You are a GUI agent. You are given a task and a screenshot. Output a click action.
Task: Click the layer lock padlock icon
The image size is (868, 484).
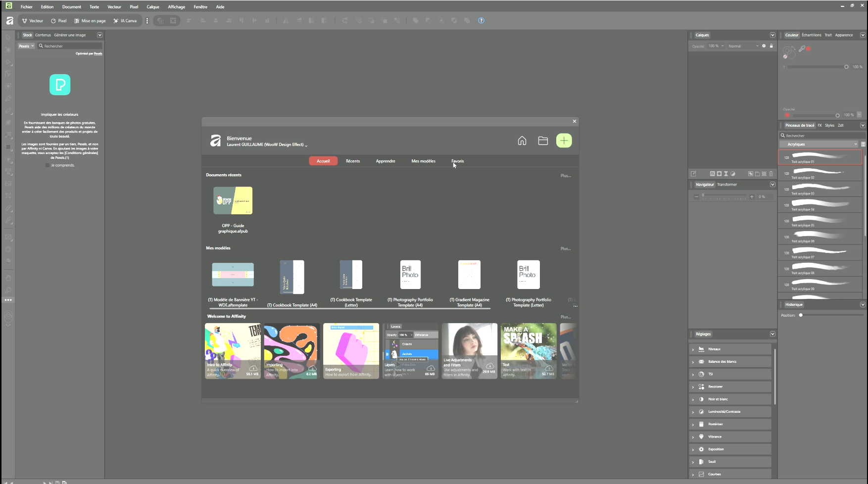pyautogui.click(x=771, y=46)
